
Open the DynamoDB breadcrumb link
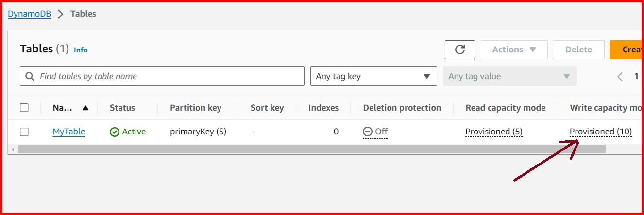click(29, 14)
